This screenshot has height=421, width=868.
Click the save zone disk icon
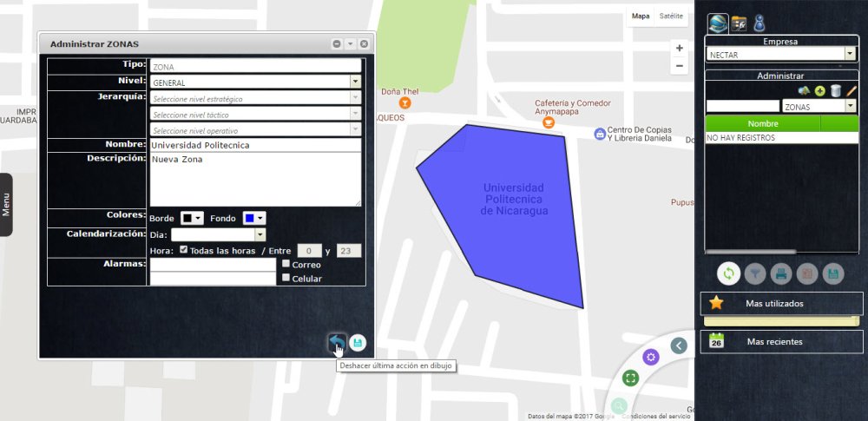click(358, 343)
